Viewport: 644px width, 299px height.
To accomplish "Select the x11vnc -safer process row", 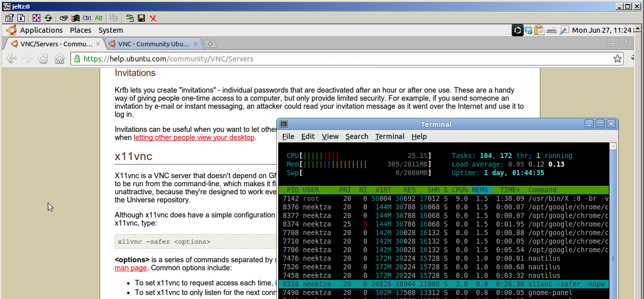I will coord(443,284).
